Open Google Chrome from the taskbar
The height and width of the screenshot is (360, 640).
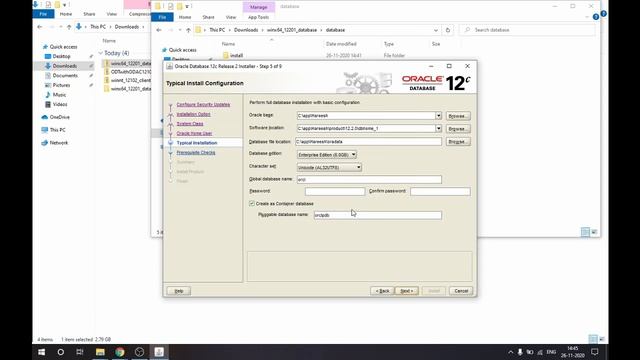click(120, 352)
